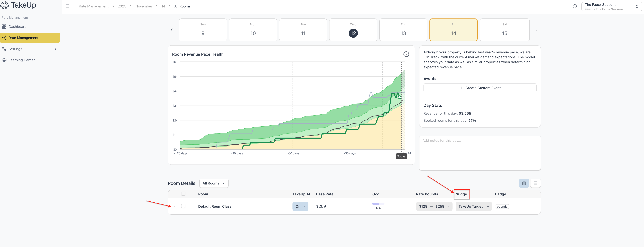644x247 pixels.
Task: Click the sidebar collapse toggle icon
Action: (x=68, y=6)
